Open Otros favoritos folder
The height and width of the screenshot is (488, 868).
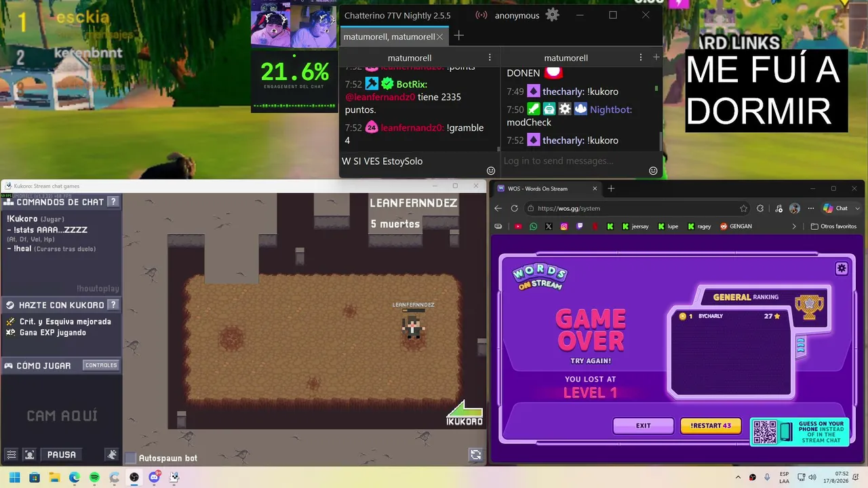[834, 226]
